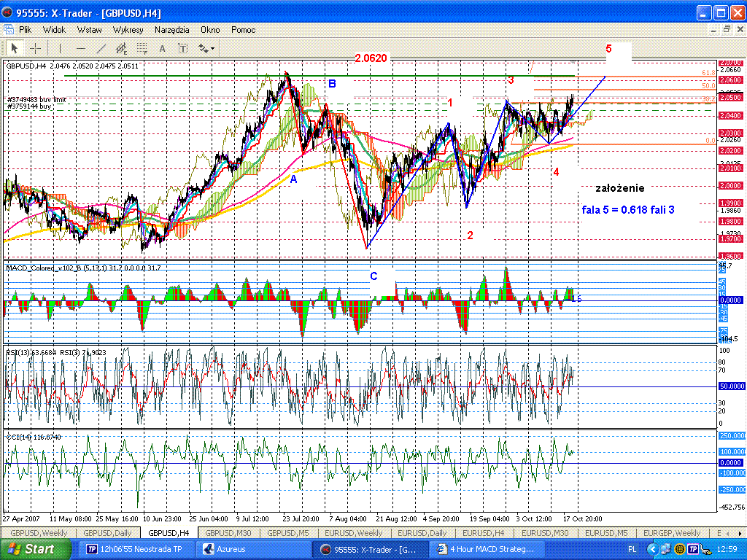Choose the trendline drawing tool

tap(101, 48)
